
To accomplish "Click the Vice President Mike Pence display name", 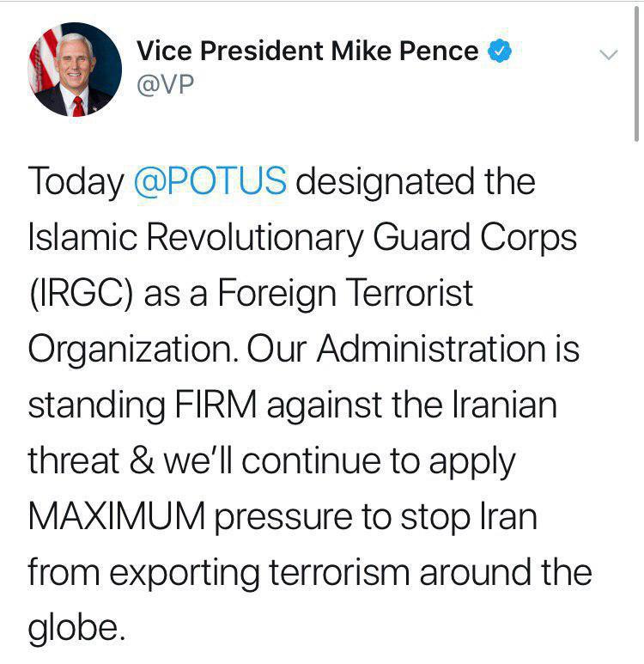I will pyautogui.click(x=307, y=51).
